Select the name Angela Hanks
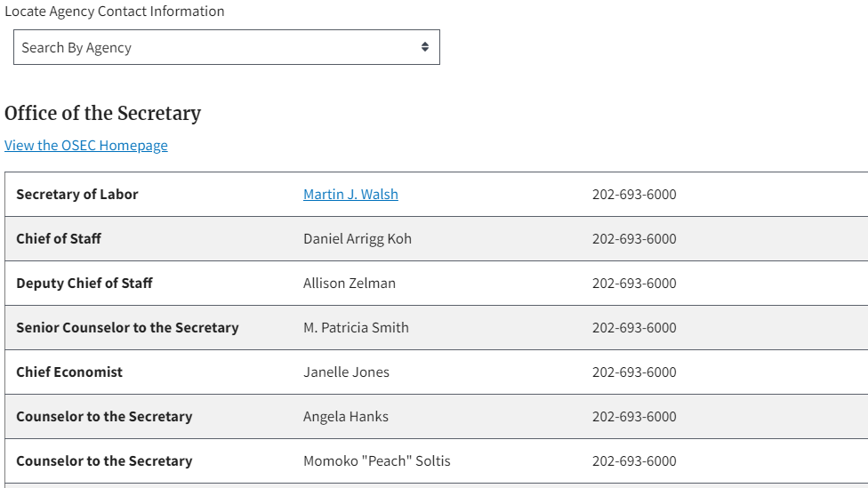This screenshot has width=868, height=488. [346, 416]
